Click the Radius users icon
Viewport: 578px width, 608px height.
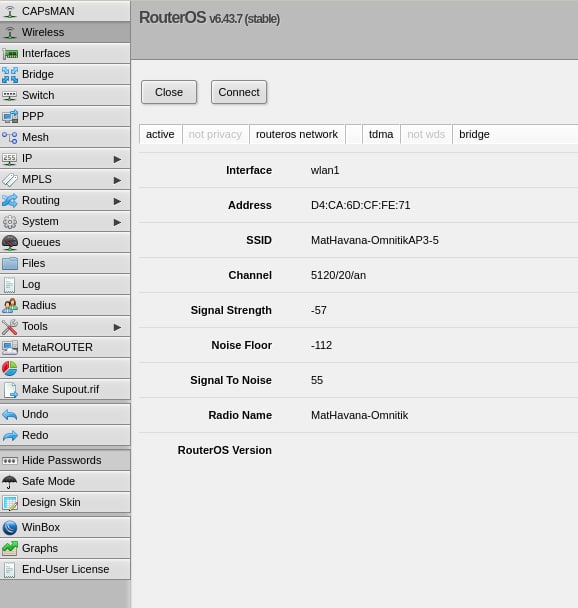coord(10,305)
